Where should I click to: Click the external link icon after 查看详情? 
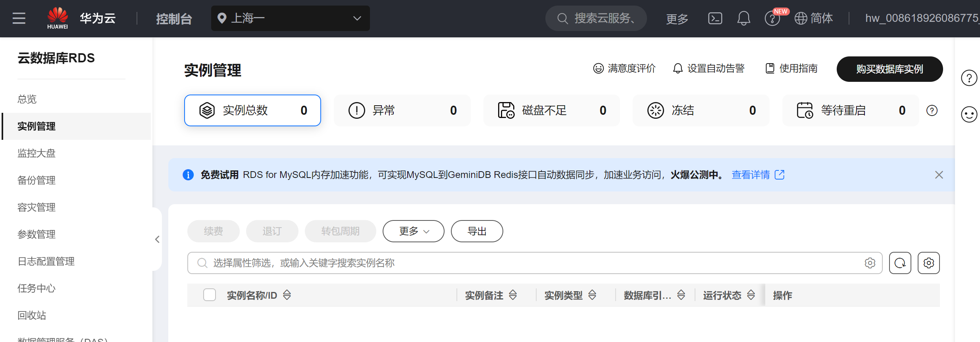click(x=780, y=175)
